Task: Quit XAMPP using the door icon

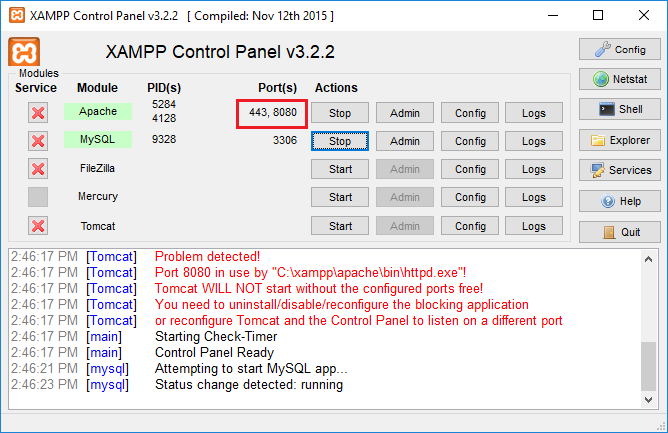Action: (x=619, y=232)
